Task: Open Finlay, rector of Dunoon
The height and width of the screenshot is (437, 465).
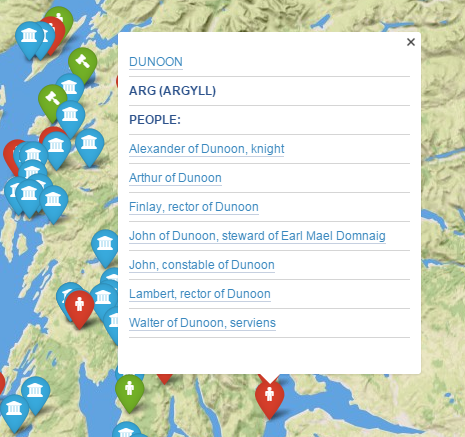Action: click(194, 207)
